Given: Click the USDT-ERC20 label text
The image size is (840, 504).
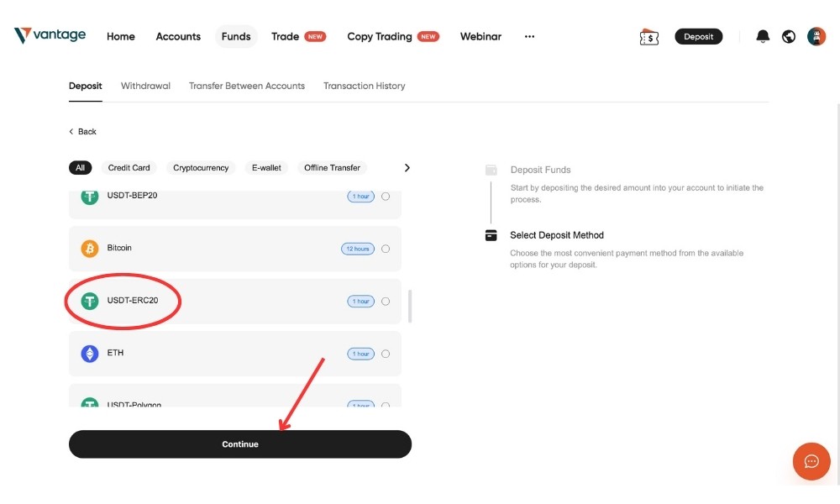Looking at the screenshot, I should (x=133, y=301).
